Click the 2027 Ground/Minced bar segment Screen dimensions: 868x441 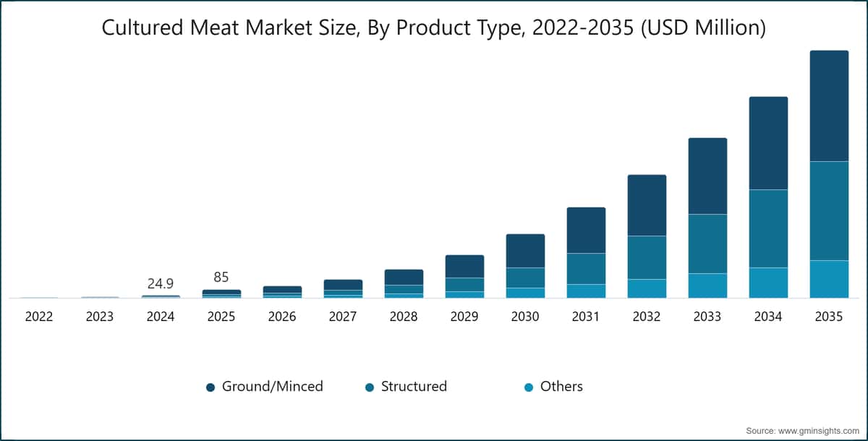(x=343, y=285)
